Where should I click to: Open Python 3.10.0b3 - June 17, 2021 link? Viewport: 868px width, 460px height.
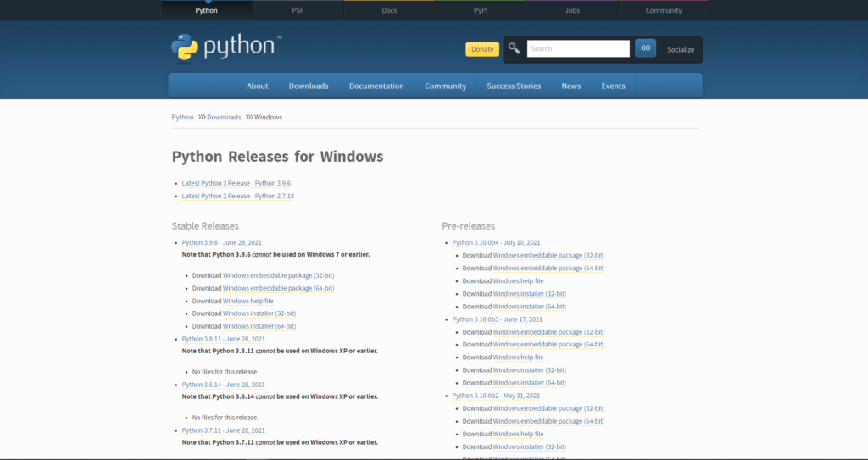coord(497,319)
